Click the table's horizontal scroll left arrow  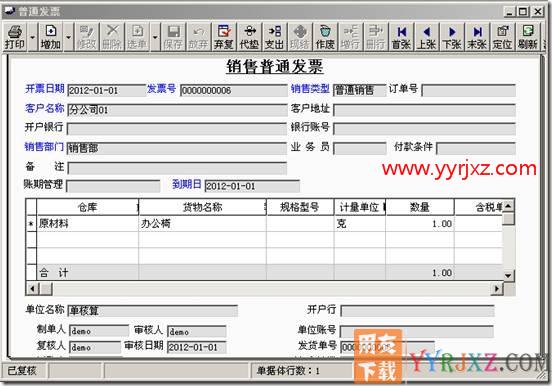pyautogui.click(x=32, y=289)
